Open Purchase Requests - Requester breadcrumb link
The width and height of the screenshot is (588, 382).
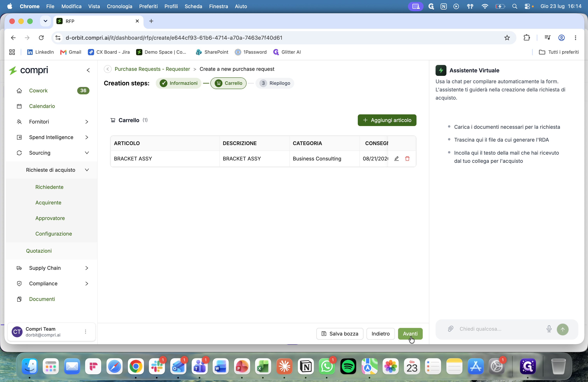pos(152,69)
